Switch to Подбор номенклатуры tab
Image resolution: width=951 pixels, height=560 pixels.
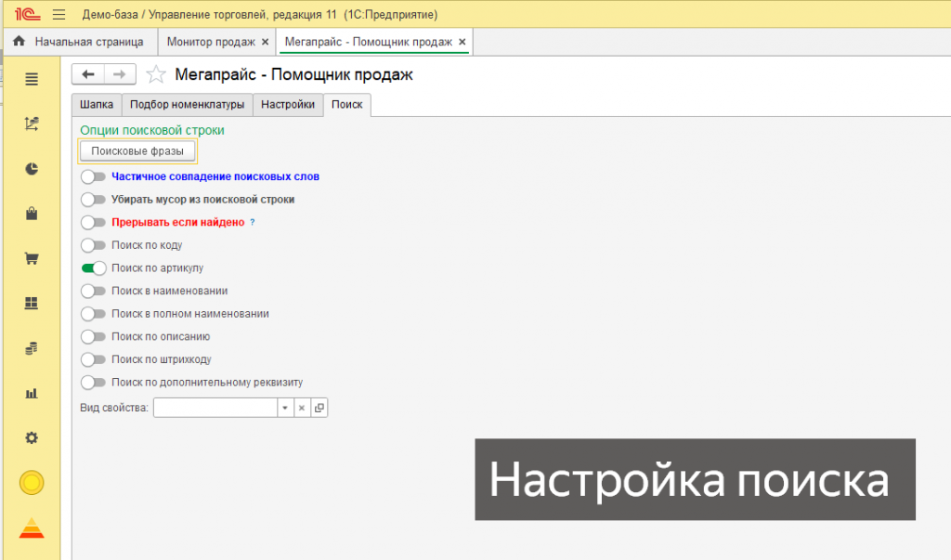tap(187, 104)
